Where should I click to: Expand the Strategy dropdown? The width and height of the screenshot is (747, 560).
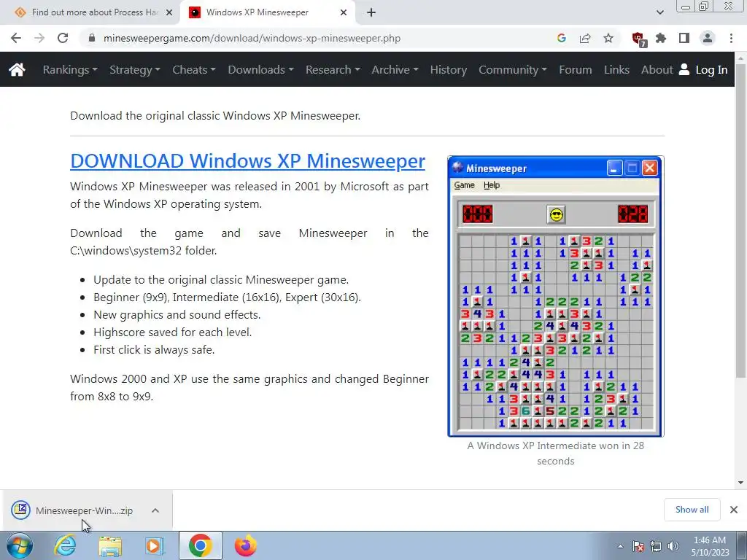(x=135, y=69)
